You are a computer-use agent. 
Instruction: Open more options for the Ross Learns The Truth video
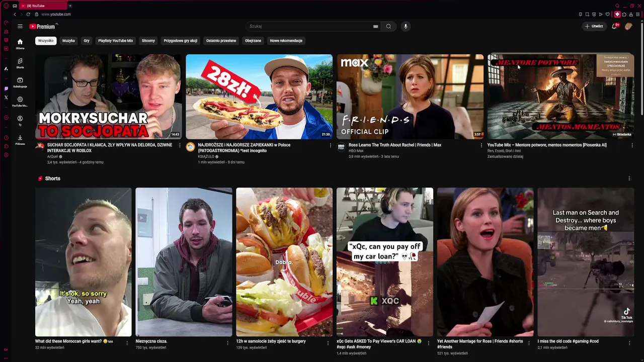[481, 145]
